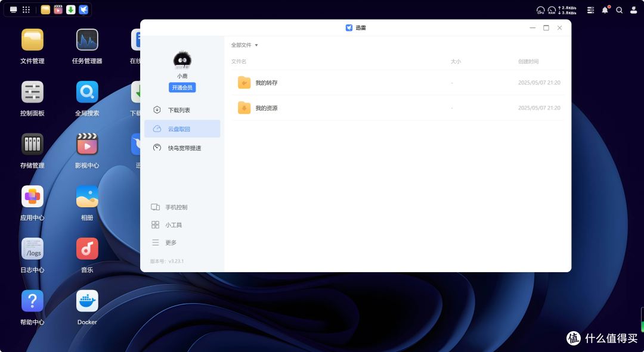
Task: Open 我的资源 folder
Action: (398, 108)
